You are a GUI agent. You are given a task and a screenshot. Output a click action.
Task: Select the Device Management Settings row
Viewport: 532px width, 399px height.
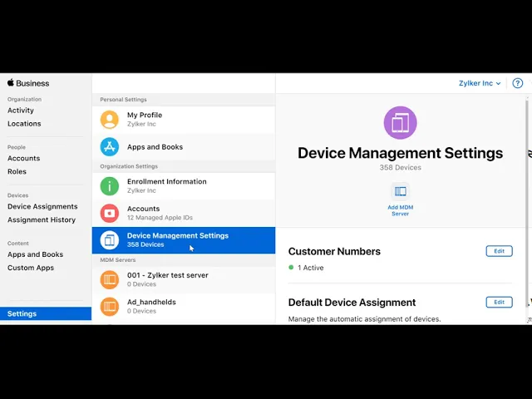pyautogui.click(x=184, y=240)
